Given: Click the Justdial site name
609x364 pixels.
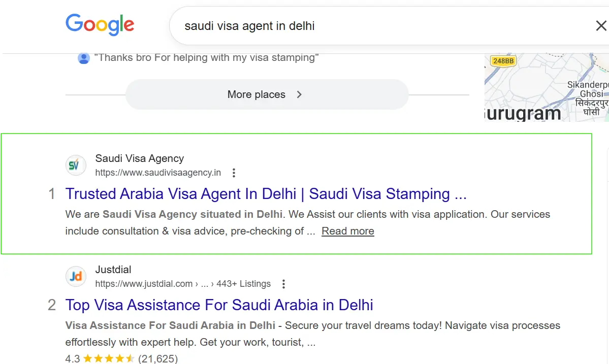Looking at the screenshot, I should (113, 270).
